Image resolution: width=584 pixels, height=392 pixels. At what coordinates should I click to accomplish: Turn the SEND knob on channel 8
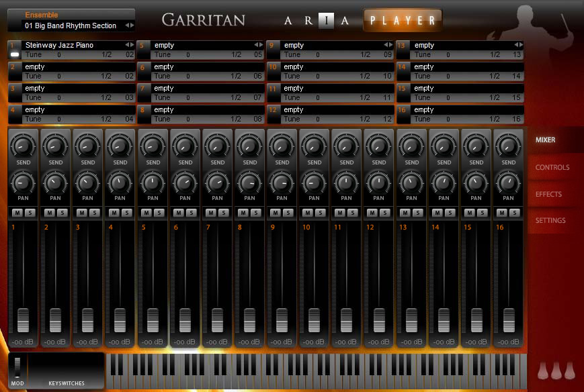point(249,146)
